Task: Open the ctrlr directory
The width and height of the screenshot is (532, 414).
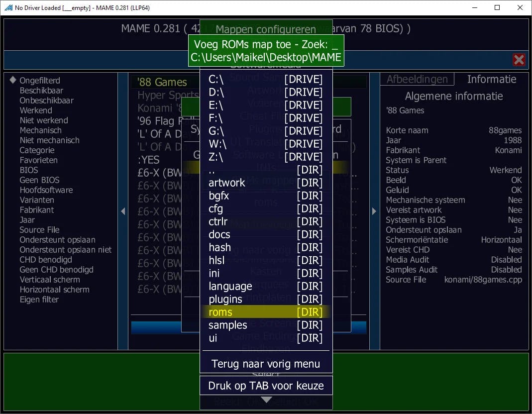Action: (x=266, y=221)
